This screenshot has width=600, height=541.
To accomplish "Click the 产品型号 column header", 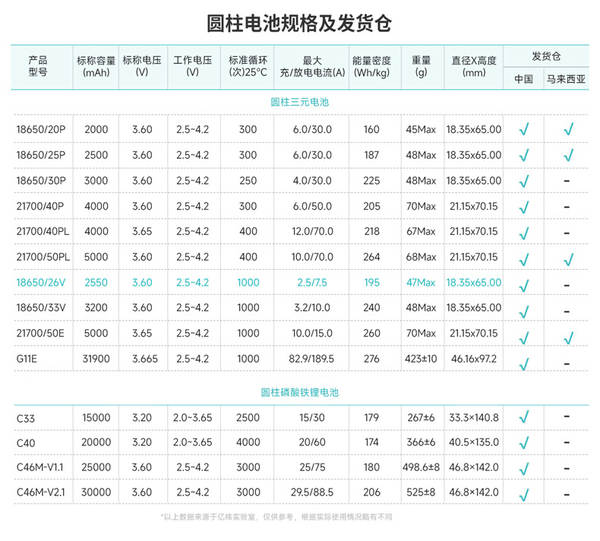I will click(38, 66).
